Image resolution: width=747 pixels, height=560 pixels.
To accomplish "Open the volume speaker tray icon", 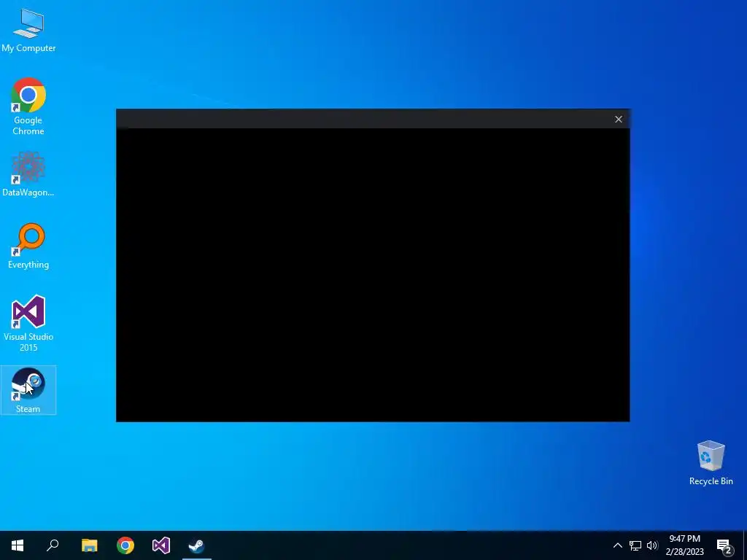I will pos(651,545).
